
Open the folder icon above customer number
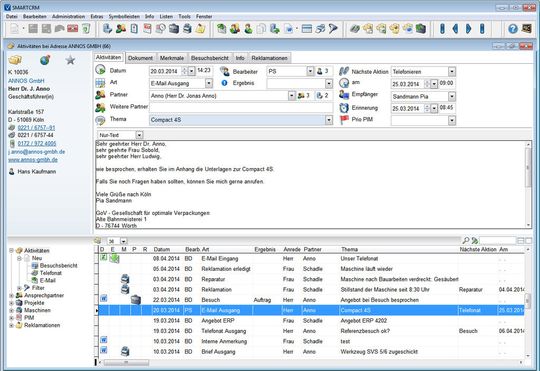click(15, 60)
